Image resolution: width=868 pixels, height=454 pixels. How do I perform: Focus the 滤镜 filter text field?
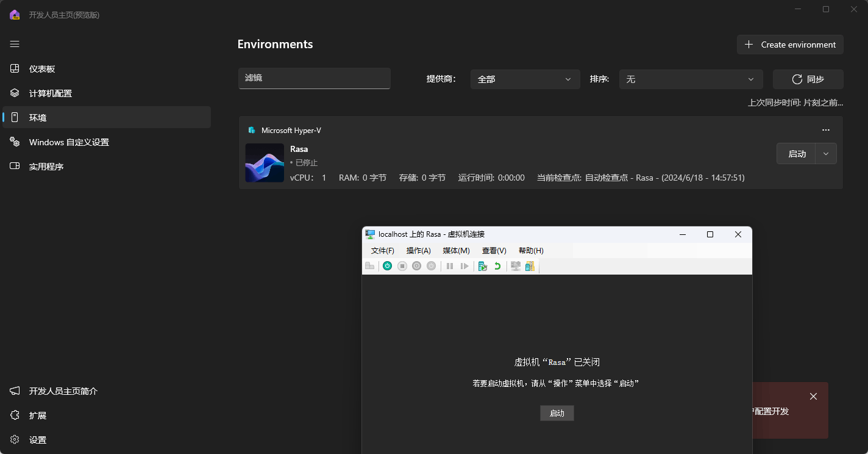click(x=314, y=78)
